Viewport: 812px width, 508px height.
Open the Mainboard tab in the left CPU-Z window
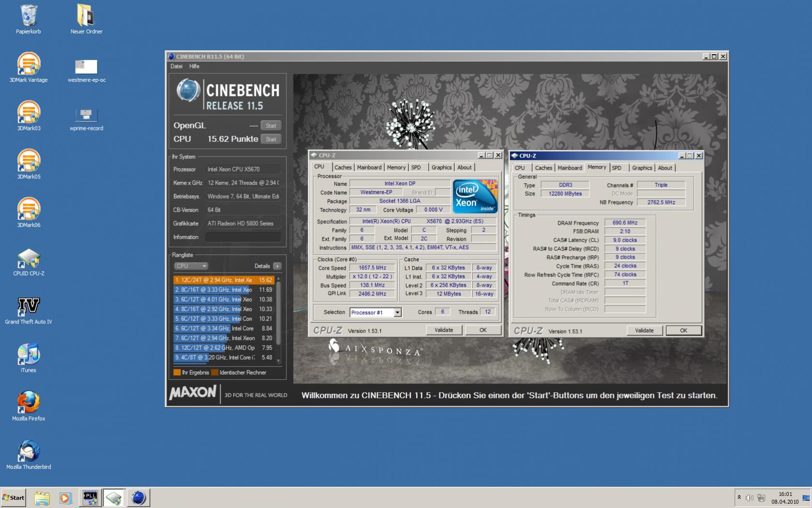[369, 168]
